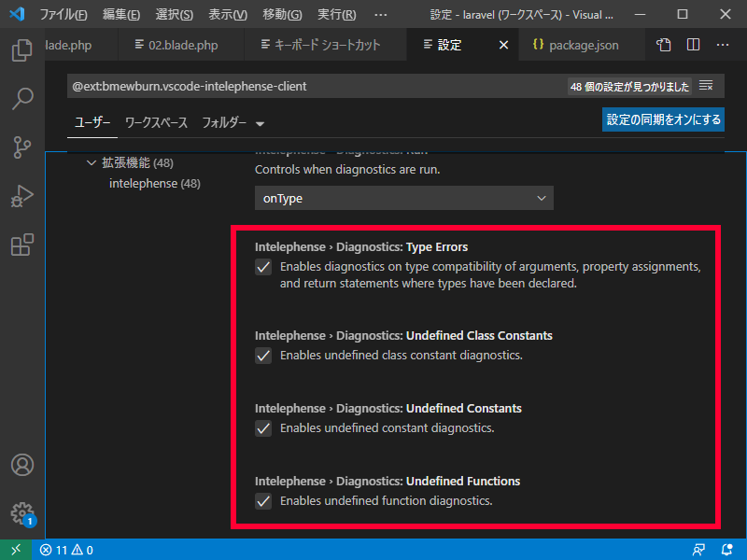747x560 pixels.
Task: Open the Extensions view
Action: coord(21,245)
